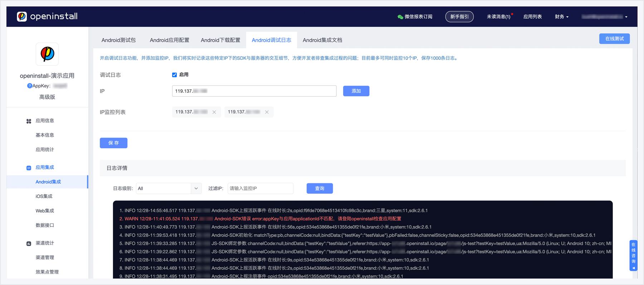Screen dimensions: 644x285
Task: Click the openinstall-演示应用 app name
Action: pyautogui.click(x=47, y=76)
